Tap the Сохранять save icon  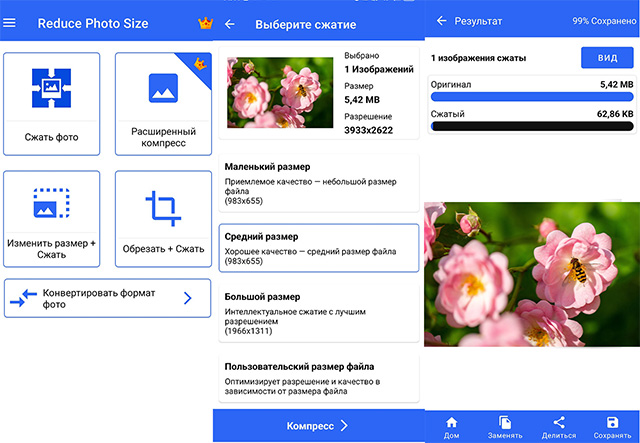[x=612, y=422]
